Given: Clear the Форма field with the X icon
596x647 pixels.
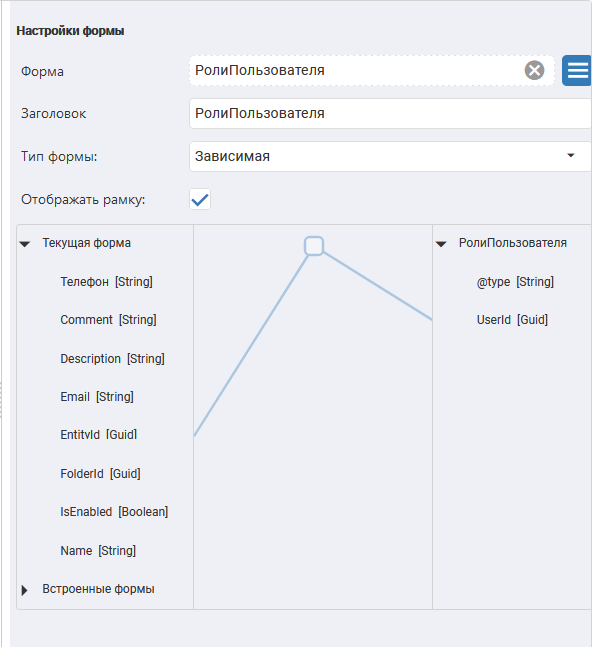Looking at the screenshot, I should point(534,71).
